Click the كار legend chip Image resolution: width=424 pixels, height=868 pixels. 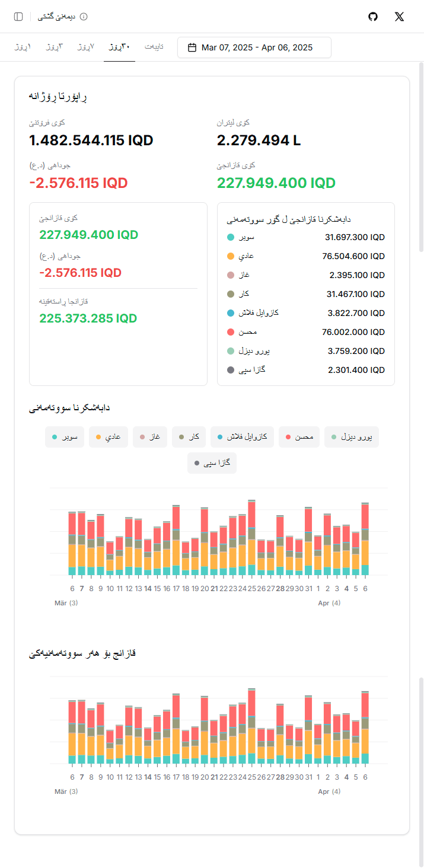pyautogui.click(x=189, y=437)
